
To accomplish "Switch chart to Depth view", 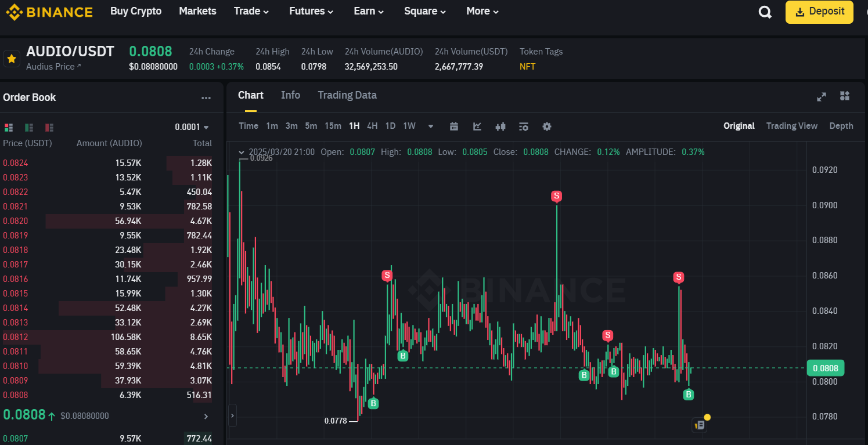I will pyautogui.click(x=841, y=125).
